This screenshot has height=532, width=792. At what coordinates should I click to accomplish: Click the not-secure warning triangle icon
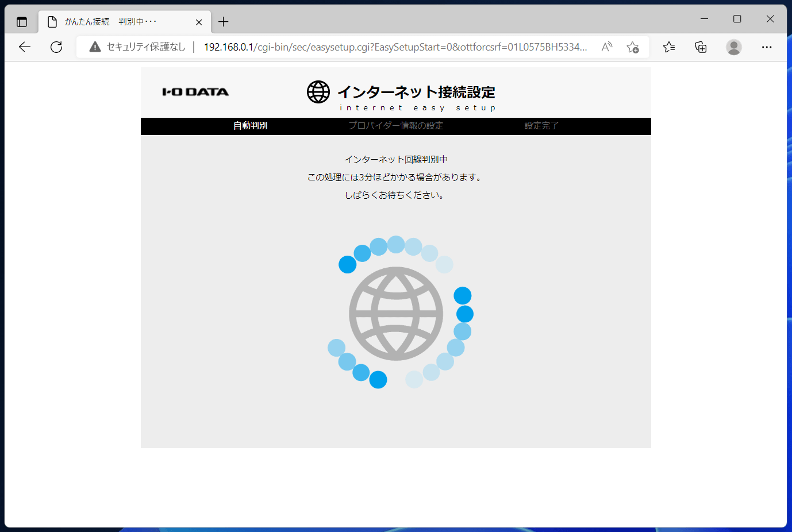click(95, 47)
